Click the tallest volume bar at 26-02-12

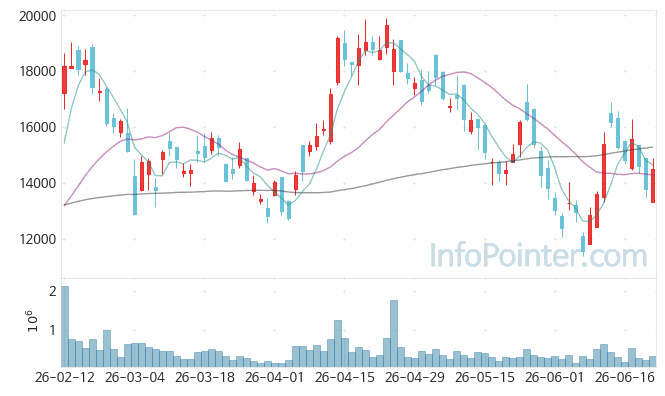(65, 326)
